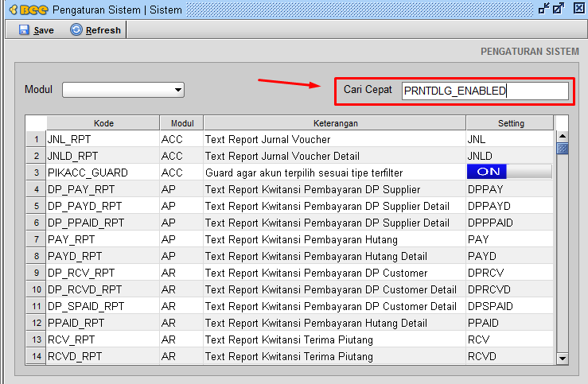Click the DPPPAID setting value
This screenshot has height=384, width=588.
[509, 223]
